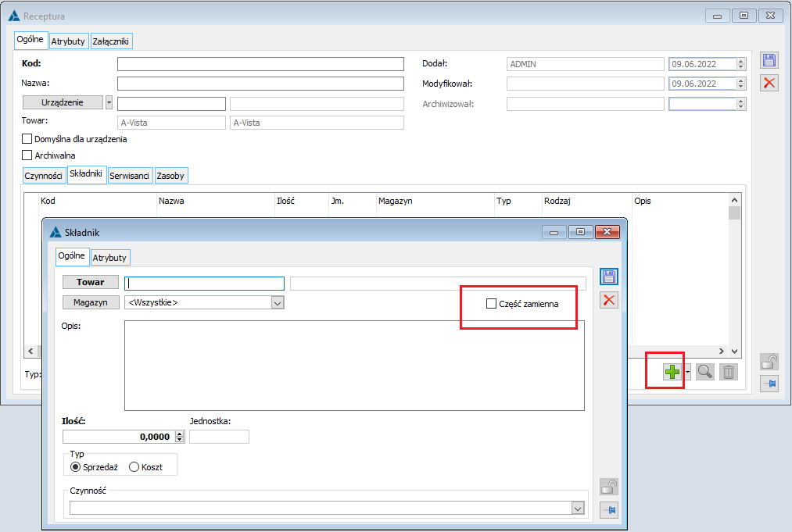The height and width of the screenshot is (532, 792).
Task: Click the Dodał date spinner
Action: [x=741, y=64]
